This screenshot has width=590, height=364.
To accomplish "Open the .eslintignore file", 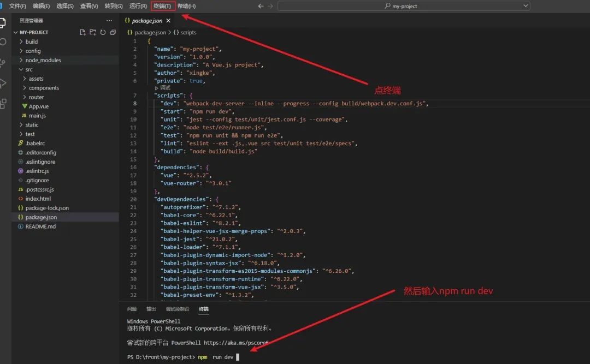I will (40, 162).
